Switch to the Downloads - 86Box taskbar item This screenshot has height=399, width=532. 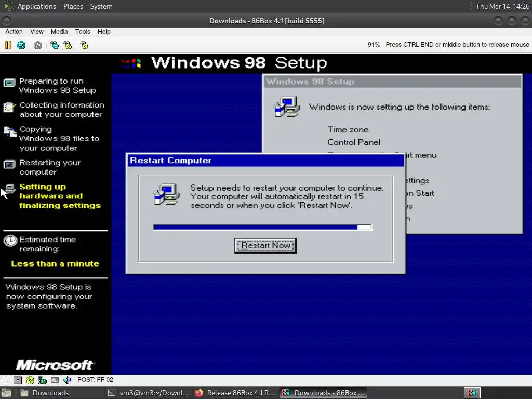(x=323, y=393)
